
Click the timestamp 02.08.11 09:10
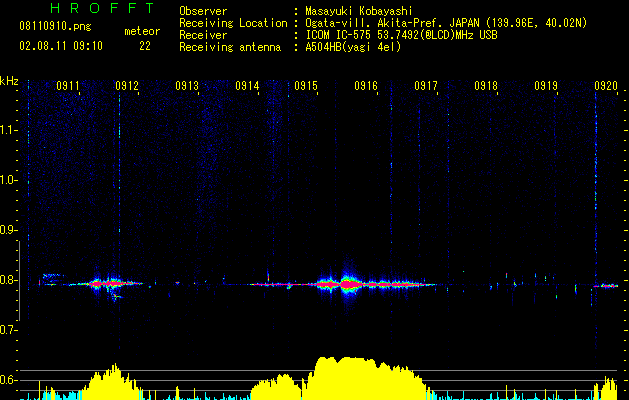pos(61,46)
